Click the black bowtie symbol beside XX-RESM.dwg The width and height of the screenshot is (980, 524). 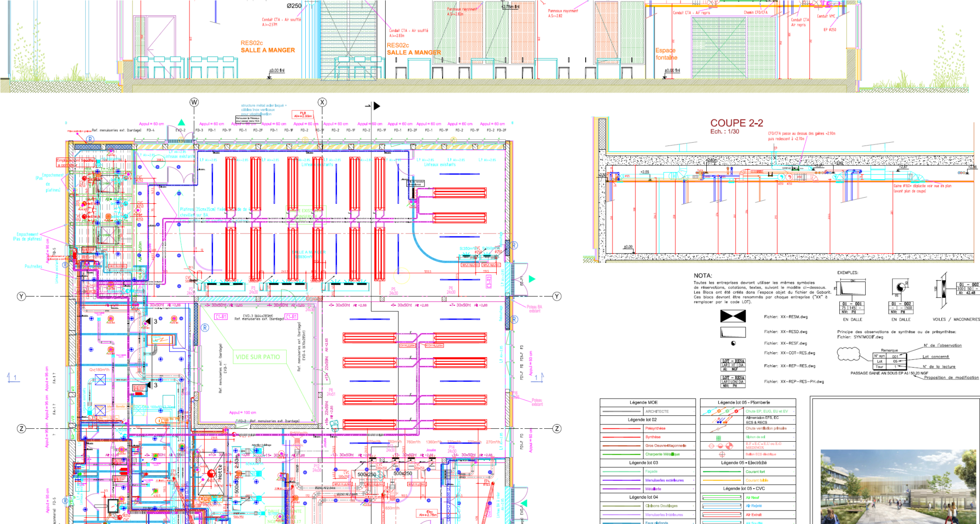733,316
